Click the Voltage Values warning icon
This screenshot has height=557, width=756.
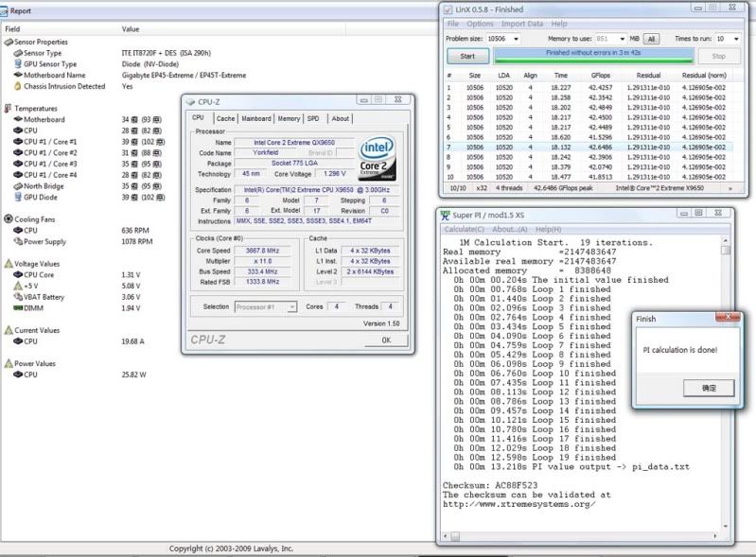9,264
